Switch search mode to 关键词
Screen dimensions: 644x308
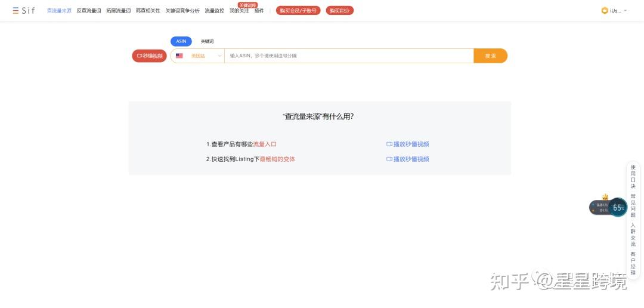click(207, 42)
